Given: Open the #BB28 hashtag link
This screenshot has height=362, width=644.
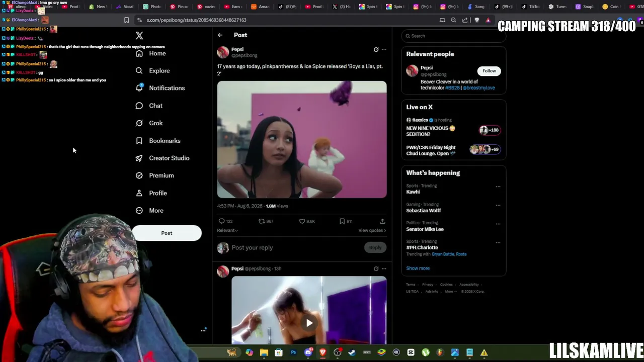Looking at the screenshot, I should [452, 88].
